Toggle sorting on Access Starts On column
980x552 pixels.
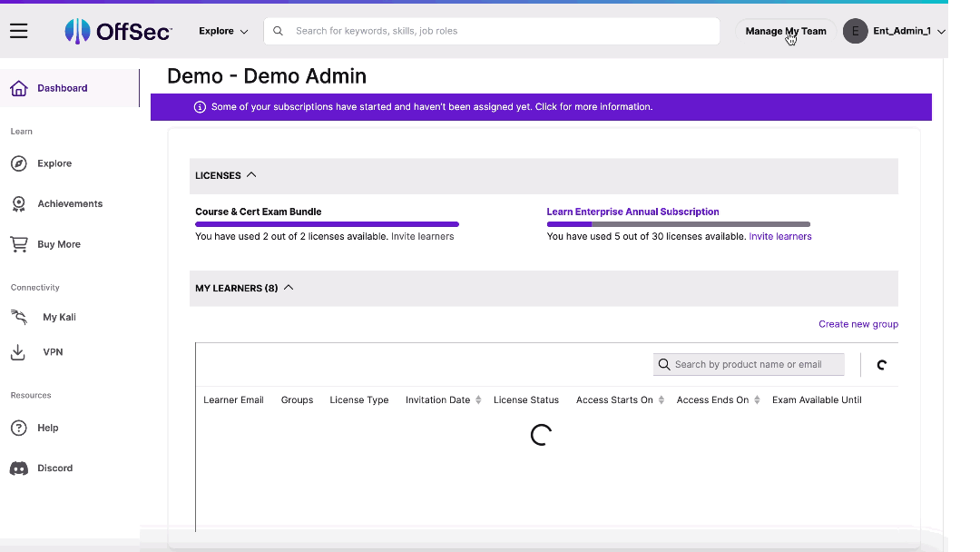pyautogui.click(x=660, y=399)
